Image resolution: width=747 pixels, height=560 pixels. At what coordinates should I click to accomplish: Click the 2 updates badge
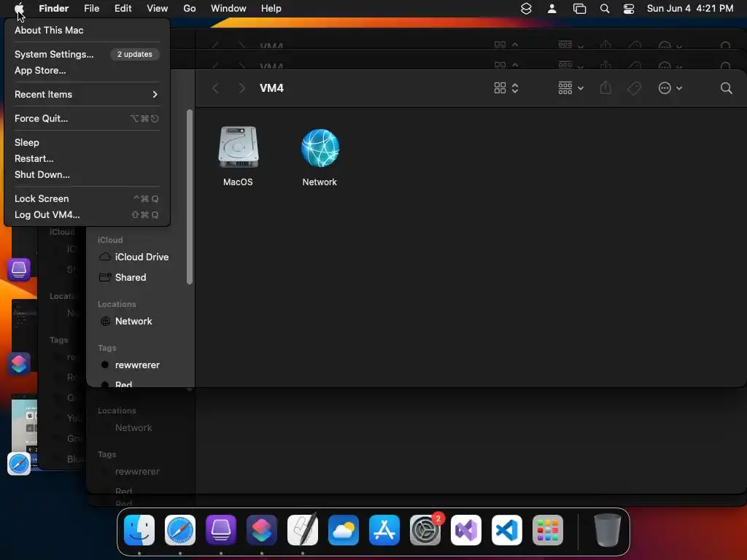coord(135,54)
